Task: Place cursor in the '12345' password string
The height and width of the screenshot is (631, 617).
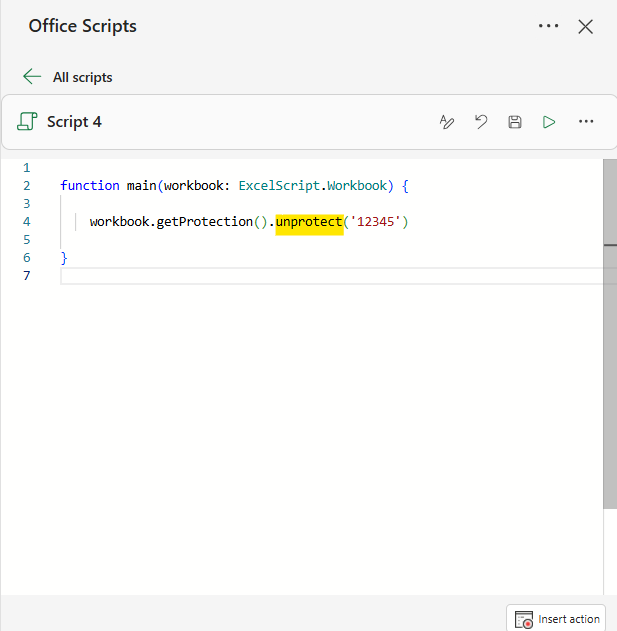Action: coord(378,222)
